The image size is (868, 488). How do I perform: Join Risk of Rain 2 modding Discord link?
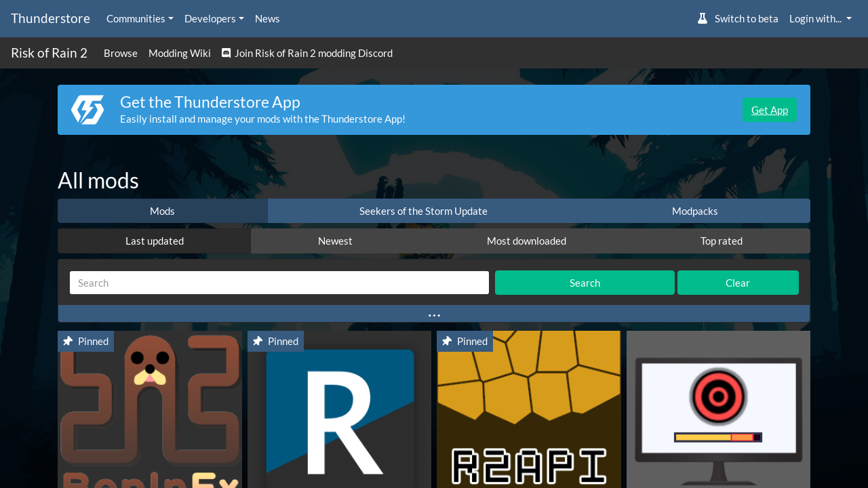coord(307,53)
